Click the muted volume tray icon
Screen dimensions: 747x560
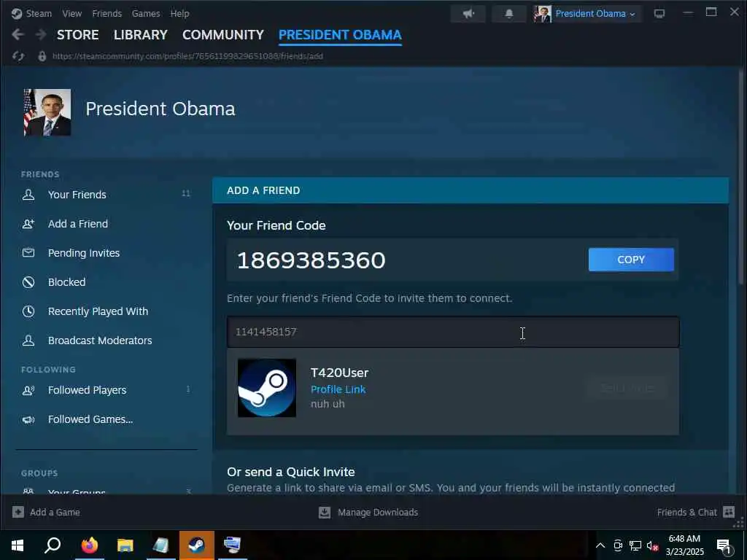coord(652,545)
